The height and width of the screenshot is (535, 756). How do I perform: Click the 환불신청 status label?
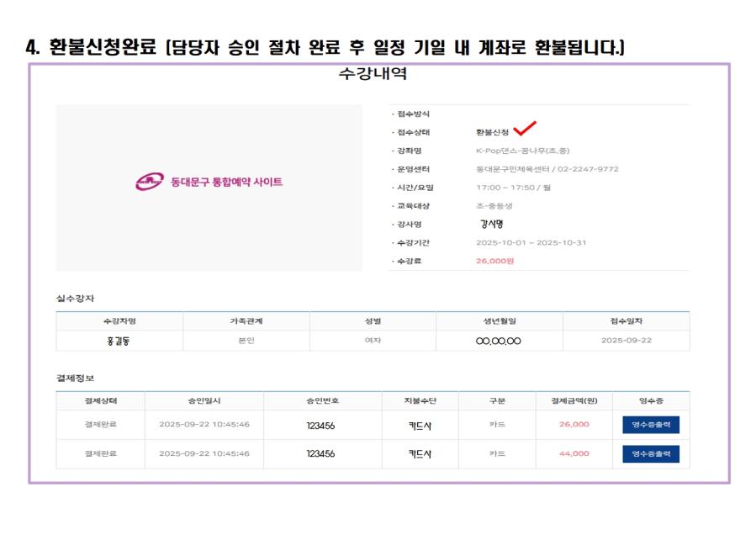point(494,131)
